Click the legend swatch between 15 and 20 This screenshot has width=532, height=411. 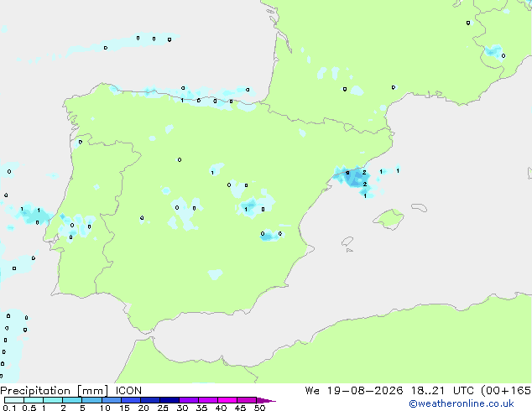pyautogui.click(x=131, y=400)
